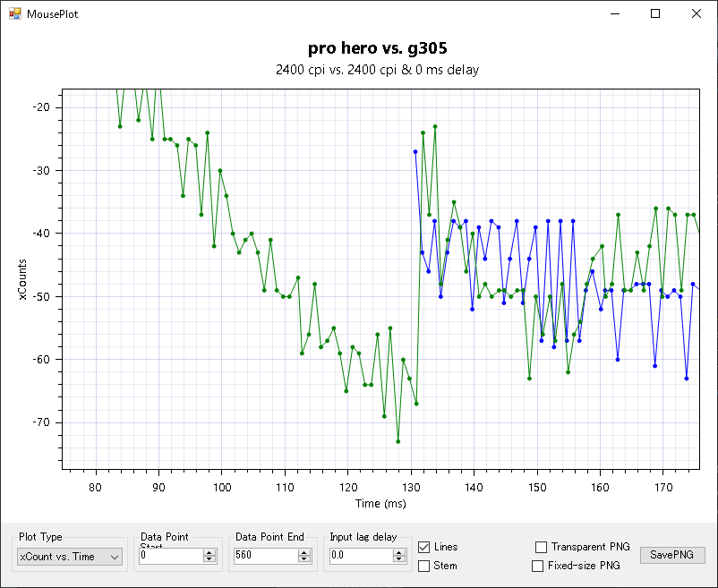Click the plot title 'pro hero vs. g305'
This screenshot has height=588, width=718.
[x=377, y=47]
